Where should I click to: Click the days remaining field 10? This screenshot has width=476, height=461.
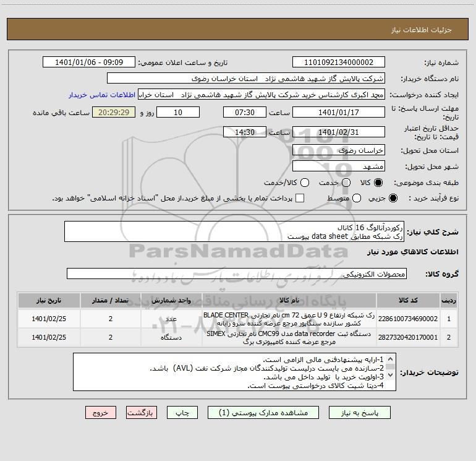[x=178, y=112]
